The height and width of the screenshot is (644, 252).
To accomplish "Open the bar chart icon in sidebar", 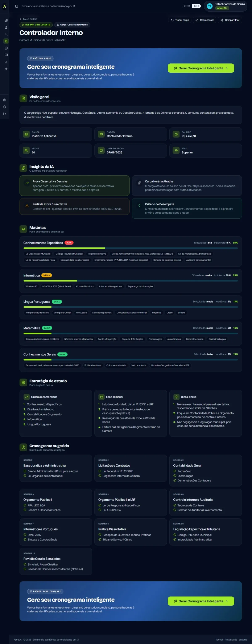I will (x=6, y=62).
